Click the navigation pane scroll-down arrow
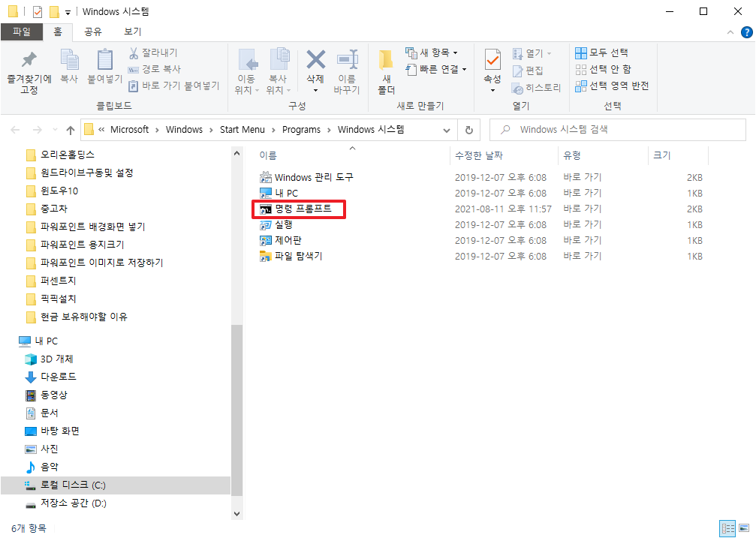The image size is (756, 538). (236, 514)
